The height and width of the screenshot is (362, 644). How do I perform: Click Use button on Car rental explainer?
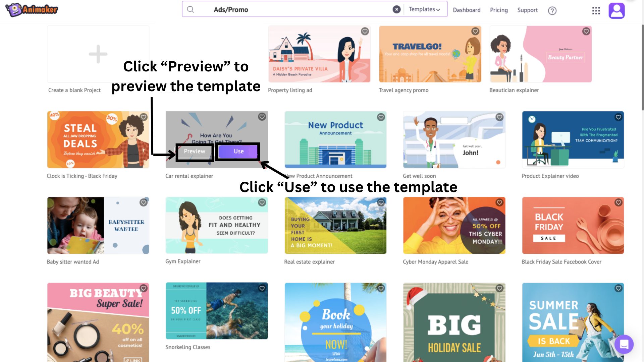tap(239, 152)
